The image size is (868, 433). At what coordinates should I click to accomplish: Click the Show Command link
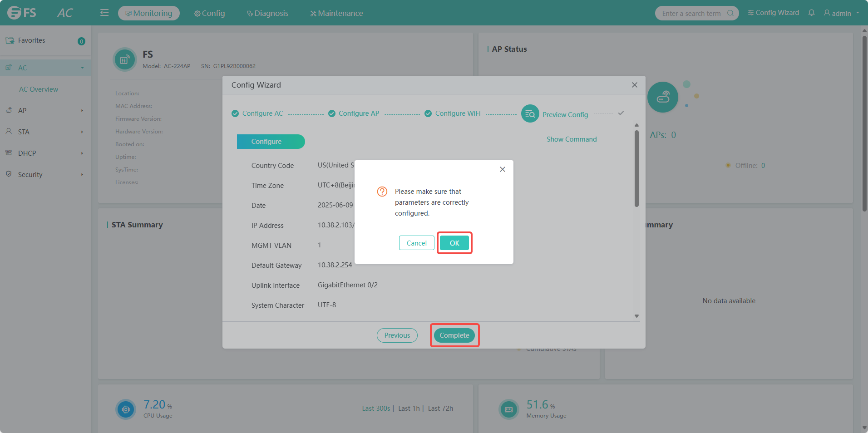572,139
